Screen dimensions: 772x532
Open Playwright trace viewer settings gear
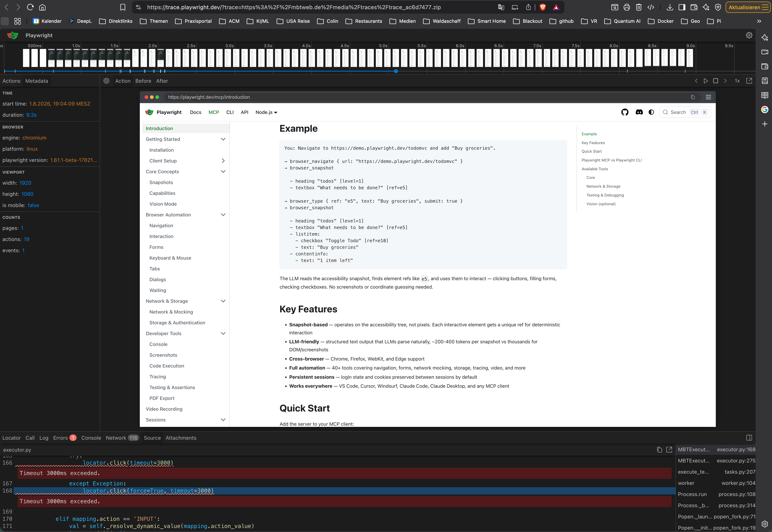pyautogui.click(x=749, y=35)
